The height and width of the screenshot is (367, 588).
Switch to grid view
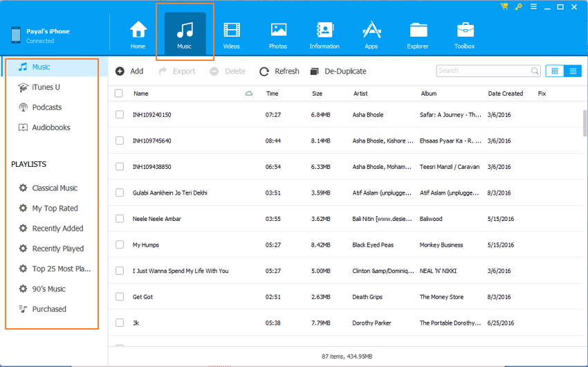coord(555,71)
